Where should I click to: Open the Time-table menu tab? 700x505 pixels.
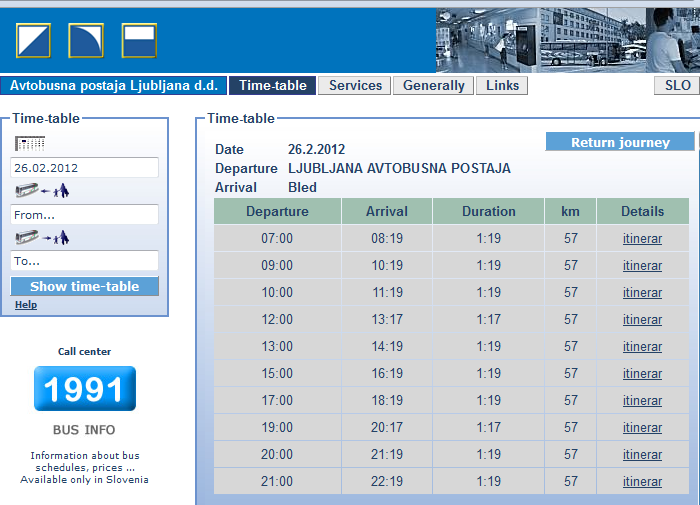click(273, 86)
